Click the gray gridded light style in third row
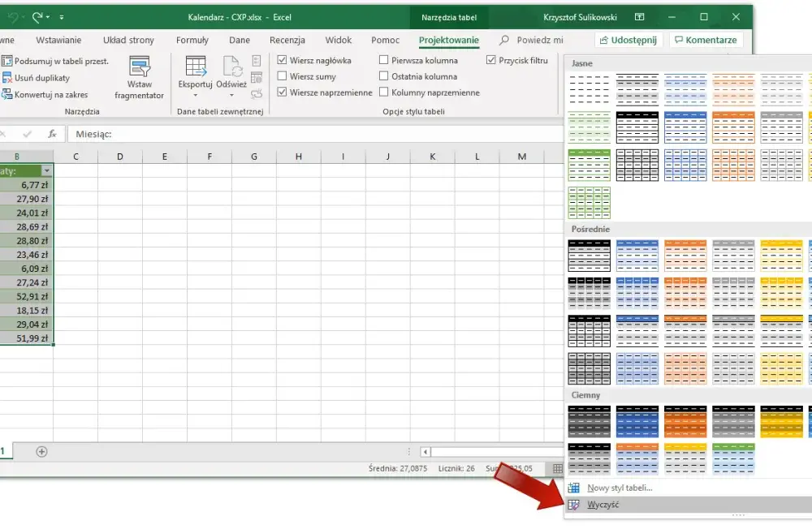Viewport: 812px width, 529px height. coord(781,166)
